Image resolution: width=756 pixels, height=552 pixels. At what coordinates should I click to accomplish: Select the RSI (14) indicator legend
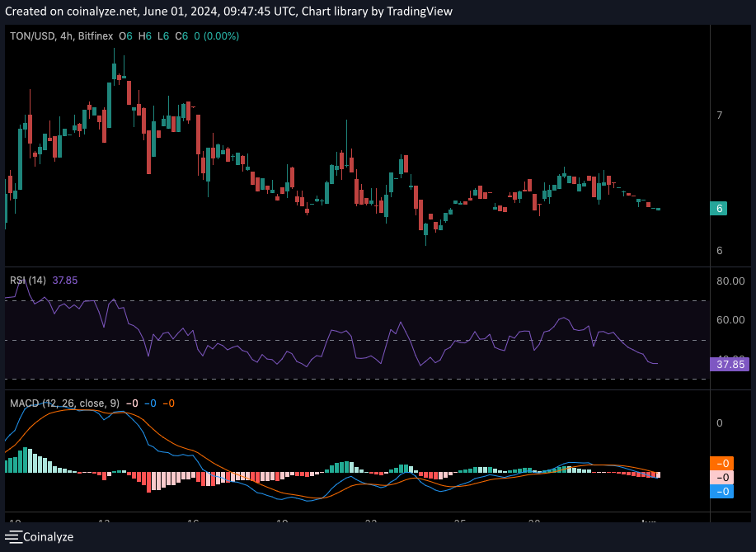pos(28,280)
